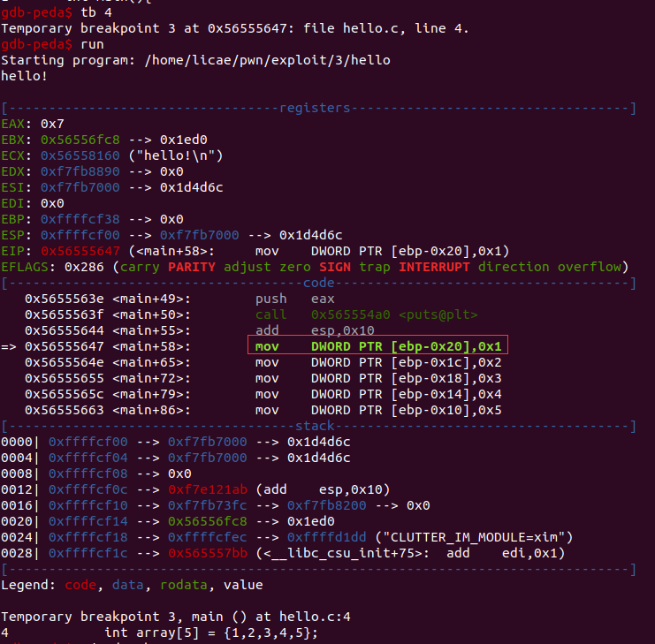Click the 'run' command text
The image size is (655, 644).
click(x=92, y=44)
